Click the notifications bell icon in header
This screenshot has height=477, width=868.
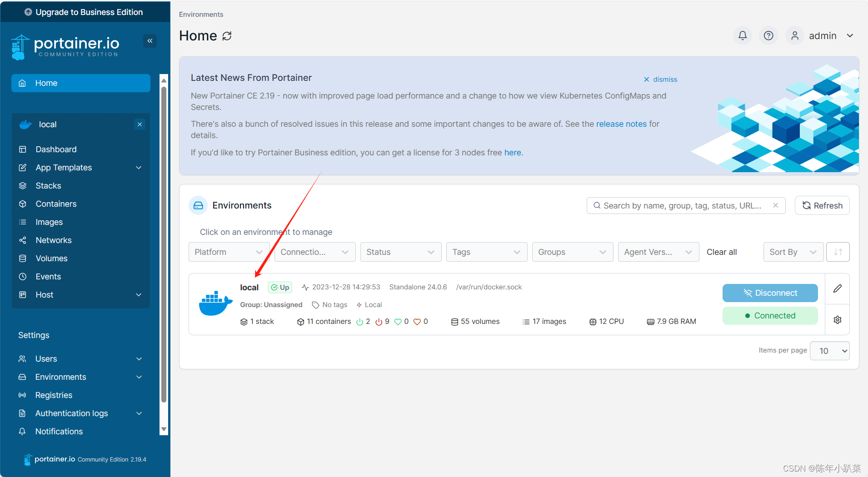pos(743,35)
